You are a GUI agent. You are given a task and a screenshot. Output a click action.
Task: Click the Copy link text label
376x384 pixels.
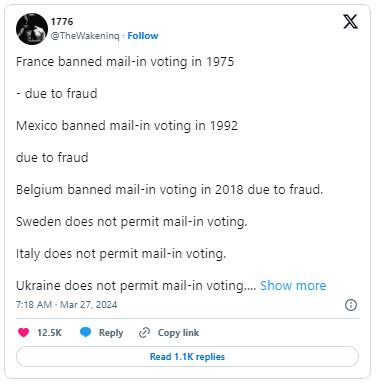178,333
